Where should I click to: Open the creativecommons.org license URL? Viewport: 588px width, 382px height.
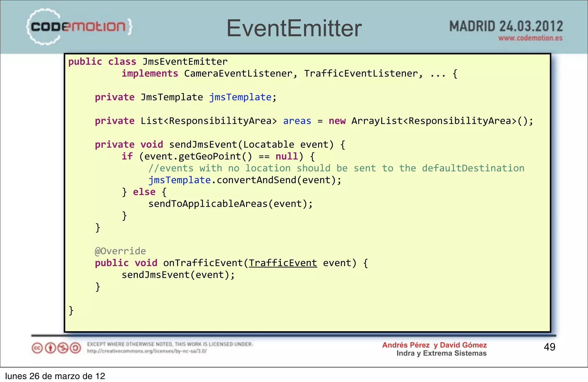[x=147, y=351]
